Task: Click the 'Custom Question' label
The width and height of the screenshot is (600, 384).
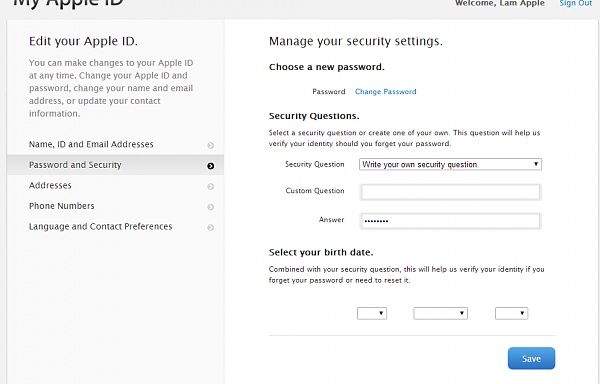Action: [x=315, y=190]
